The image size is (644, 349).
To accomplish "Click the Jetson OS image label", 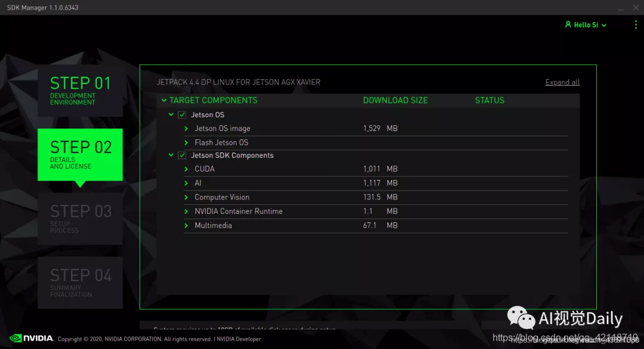I will click(222, 129).
